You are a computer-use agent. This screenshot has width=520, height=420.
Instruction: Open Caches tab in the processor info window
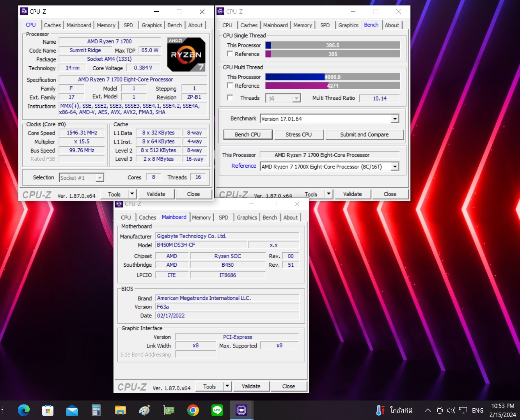coord(52,25)
